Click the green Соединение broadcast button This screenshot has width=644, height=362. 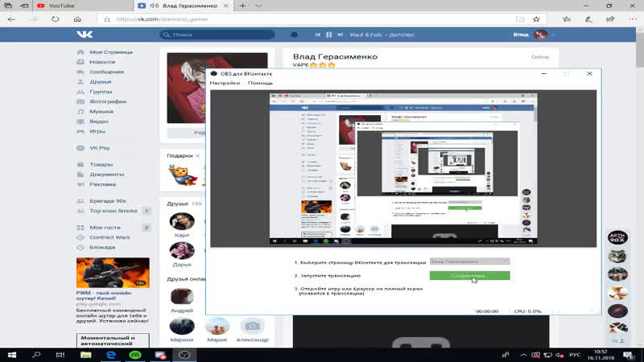coord(470,275)
